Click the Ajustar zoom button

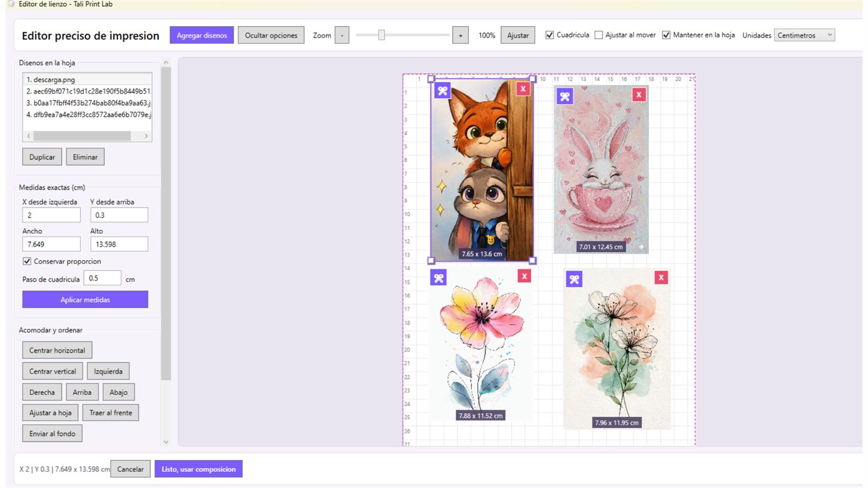pyautogui.click(x=518, y=35)
